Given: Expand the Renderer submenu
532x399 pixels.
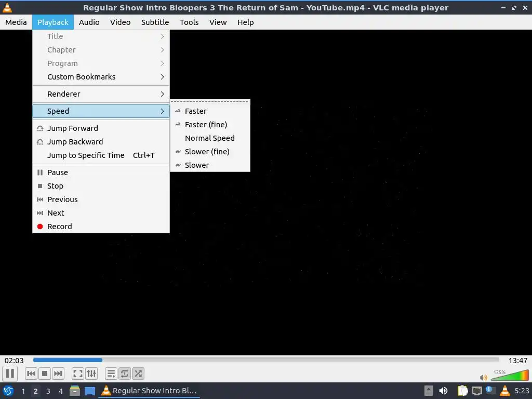Looking at the screenshot, I should coord(101,94).
